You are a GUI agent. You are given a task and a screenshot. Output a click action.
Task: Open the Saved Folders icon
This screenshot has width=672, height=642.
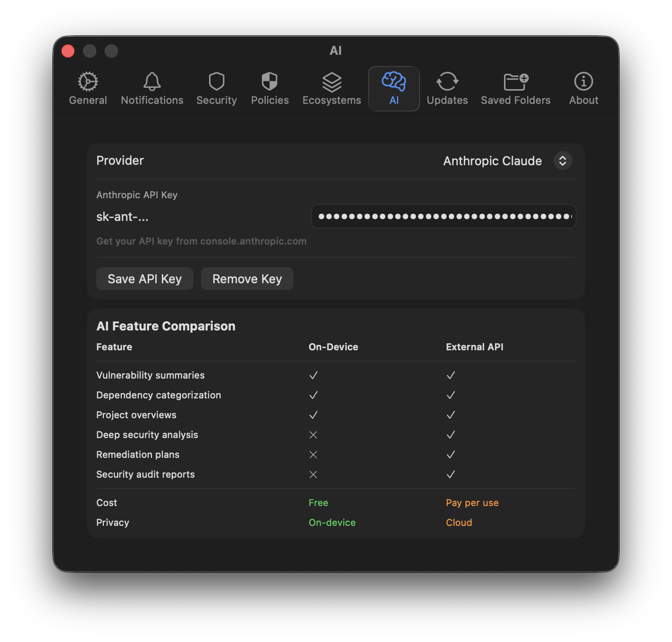pyautogui.click(x=516, y=82)
